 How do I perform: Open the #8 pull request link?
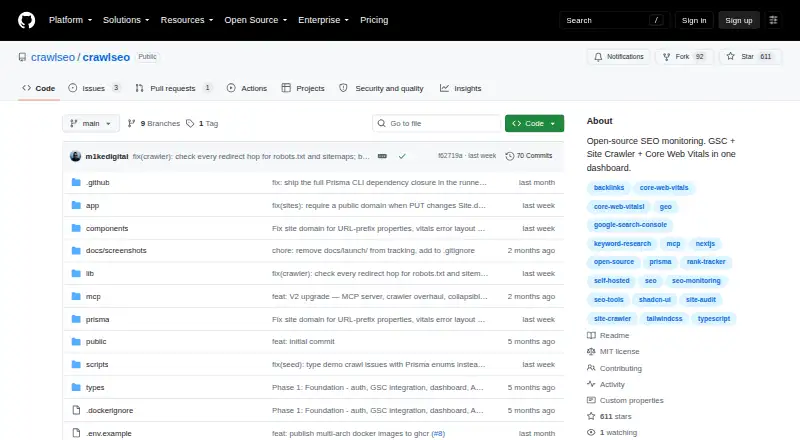pos(438,433)
